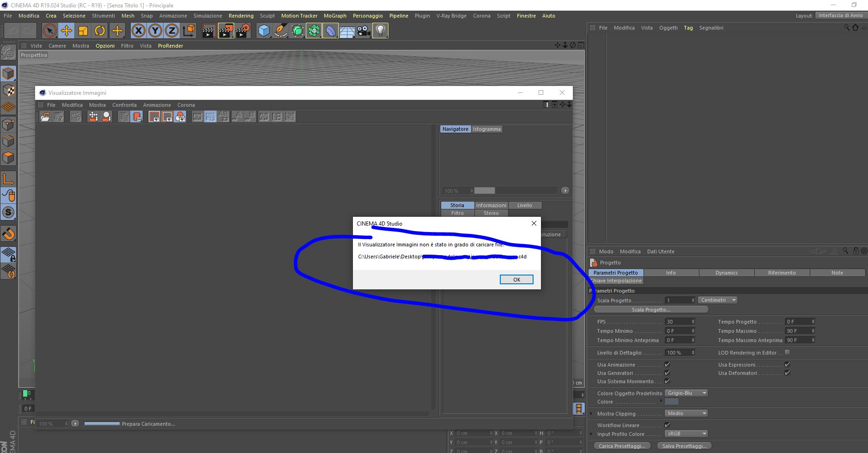Select the Spline pen tool

point(280,31)
